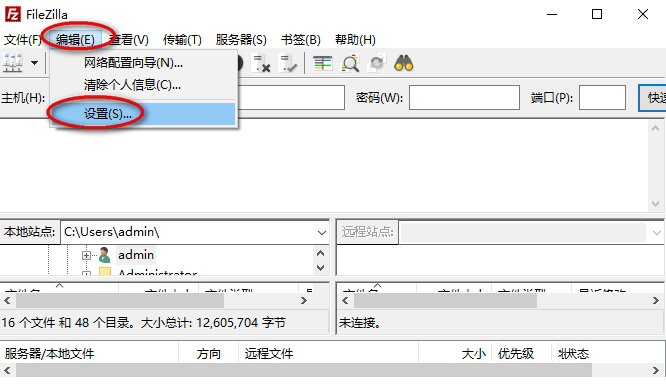Click the 本地站点: label
The image size is (666, 392).
coord(29,232)
